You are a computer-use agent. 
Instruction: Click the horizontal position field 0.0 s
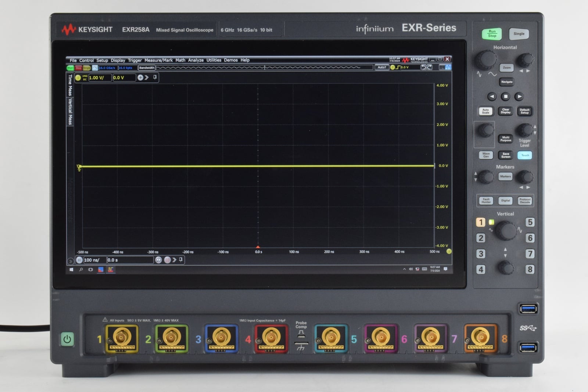pos(130,260)
